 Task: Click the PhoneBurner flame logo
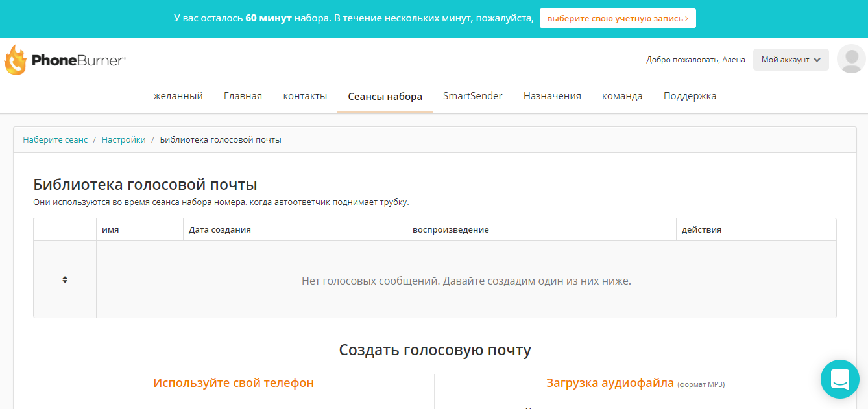click(15, 60)
